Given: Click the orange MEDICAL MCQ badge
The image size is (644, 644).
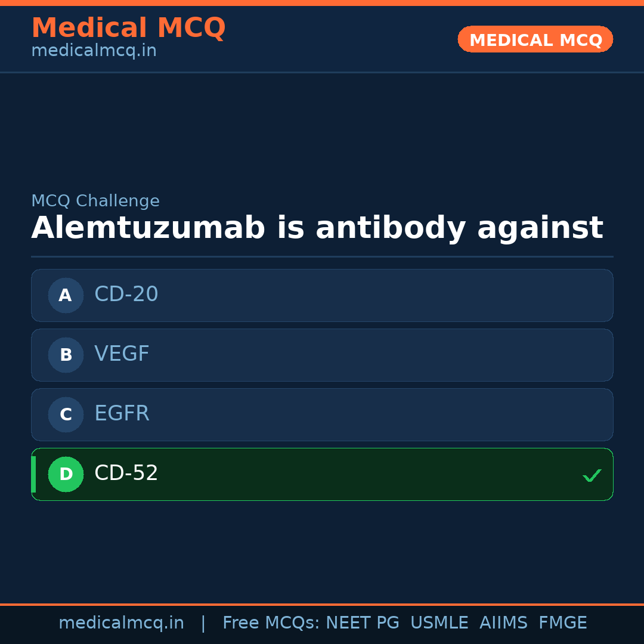Looking at the screenshot, I should [535, 40].
